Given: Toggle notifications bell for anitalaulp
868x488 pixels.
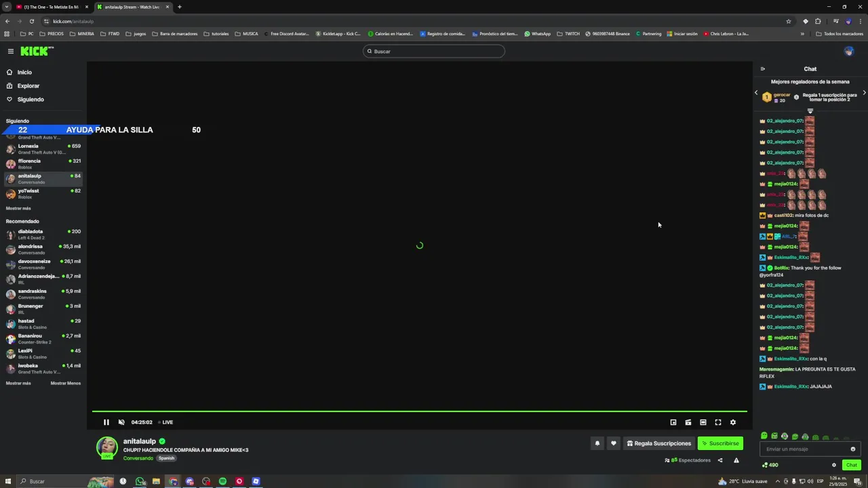Looking at the screenshot, I should pos(597,443).
